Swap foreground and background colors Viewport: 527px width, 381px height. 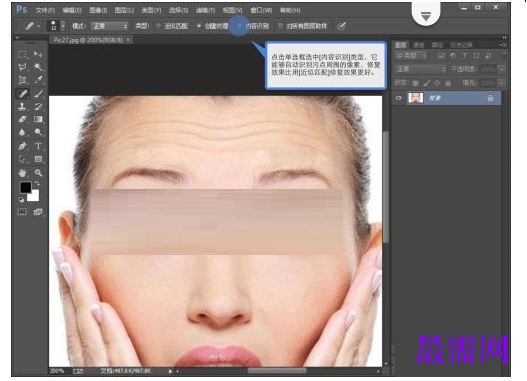tap(37, 184)
